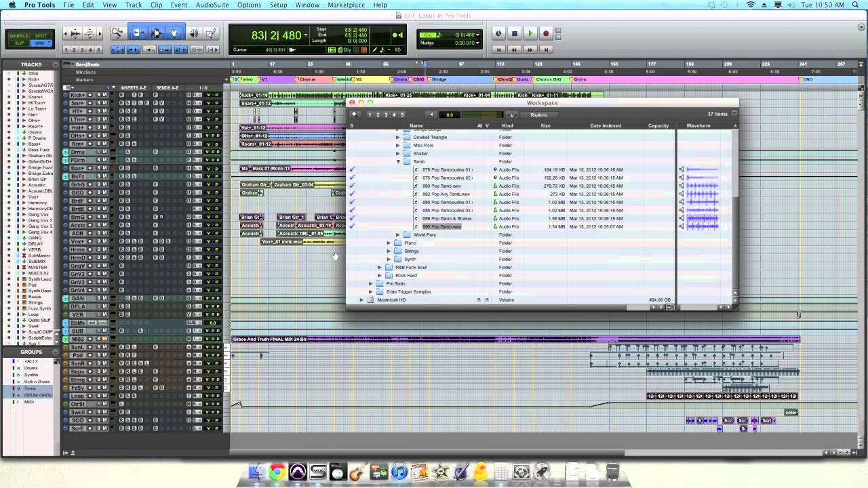Audition 086 Pop Tamb & Shaker waveform speaker
Image resolution: width=868 pixels, height=488 pixels.
pyautogui.click(x=682, y=219)
